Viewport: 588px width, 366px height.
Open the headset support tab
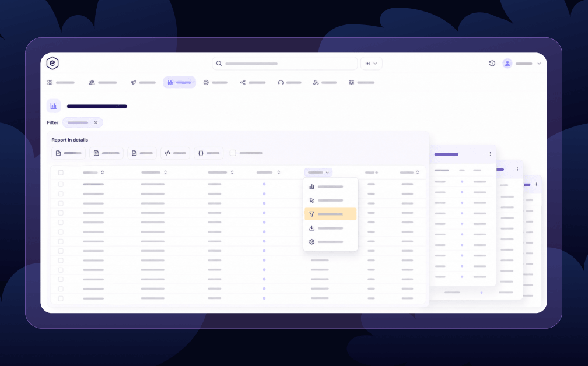coord(289,82)
